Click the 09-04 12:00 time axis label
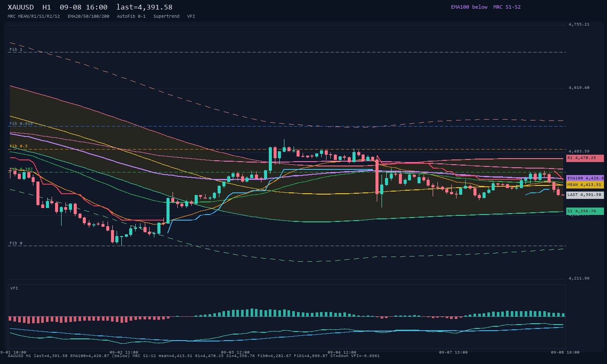The image size is (607, 364). 342,352
